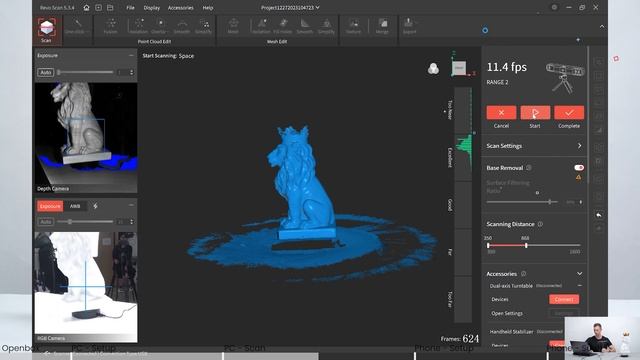Click turntable Open Settings button

pyautogui.click(x=564, y=313)
